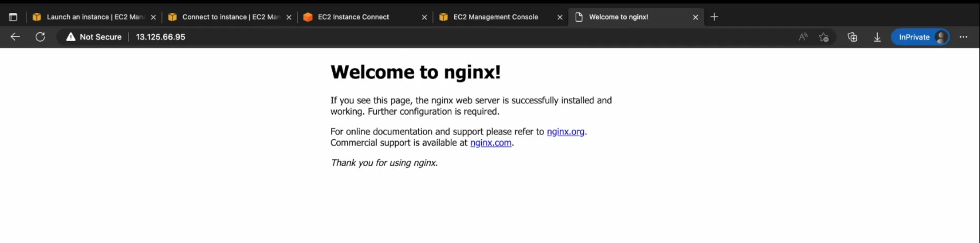Switch to Connect to instance EC2 tab

[x=229, y=17]
